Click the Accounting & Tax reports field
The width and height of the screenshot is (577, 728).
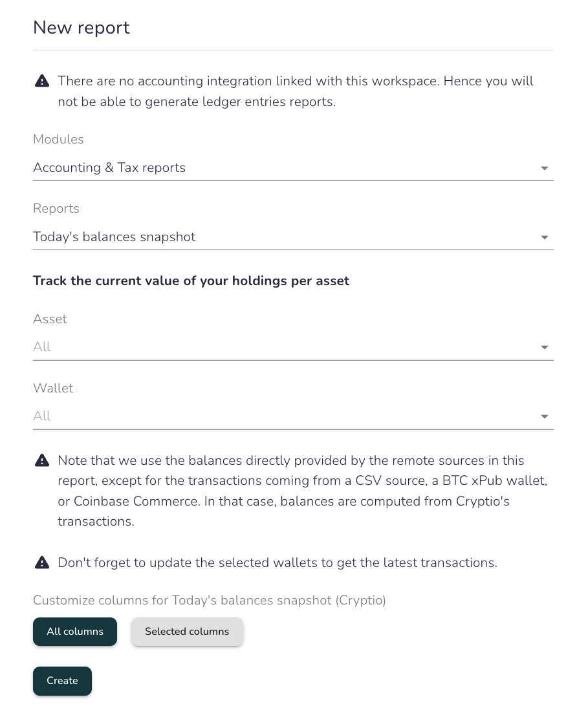293,167
